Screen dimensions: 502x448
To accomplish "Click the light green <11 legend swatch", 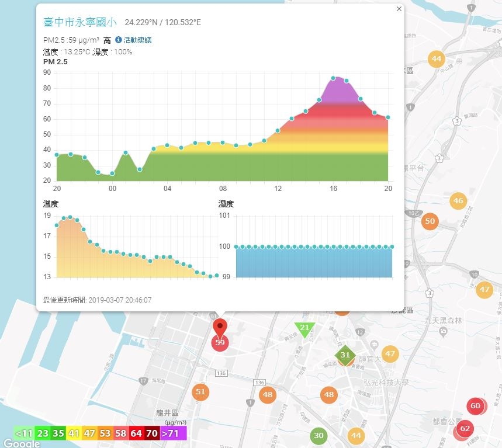I will pos(24,433).
